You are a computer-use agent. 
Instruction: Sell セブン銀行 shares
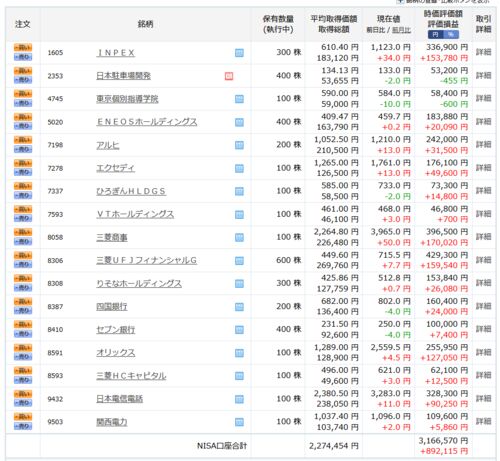click(x=23, y=334)
